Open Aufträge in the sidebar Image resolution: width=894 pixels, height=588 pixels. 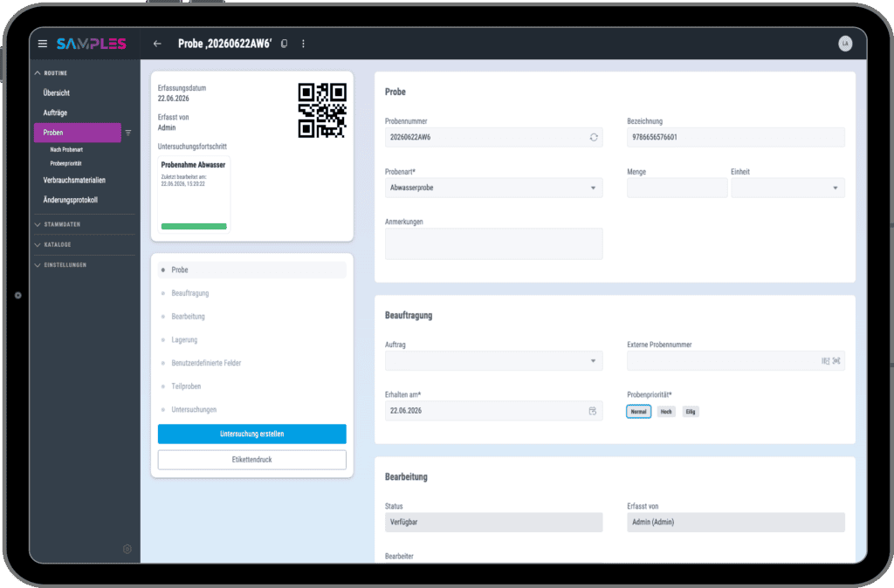click(x=55, y=113)
